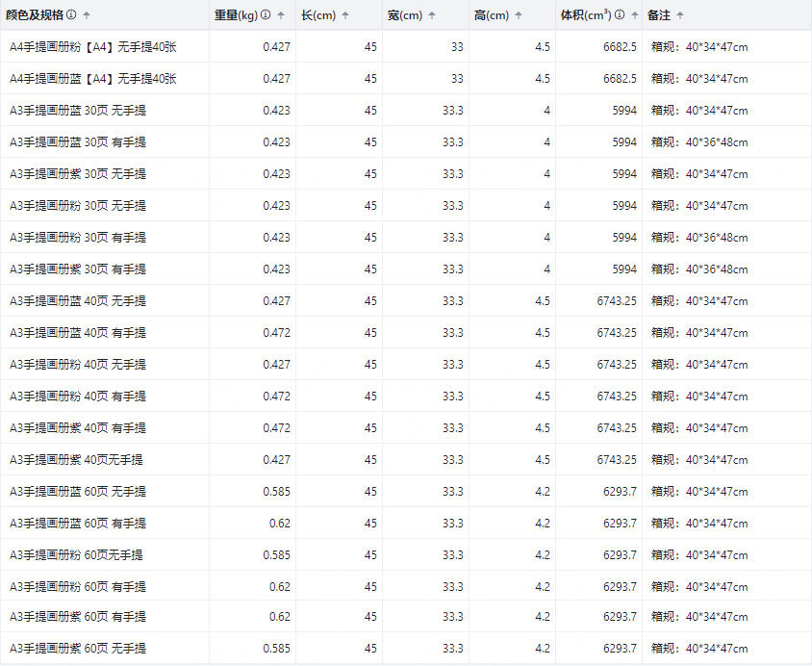Click info icon beside 重量(kg) header
The height and width of the screenshot is (666, 812).
pos(266,14)
